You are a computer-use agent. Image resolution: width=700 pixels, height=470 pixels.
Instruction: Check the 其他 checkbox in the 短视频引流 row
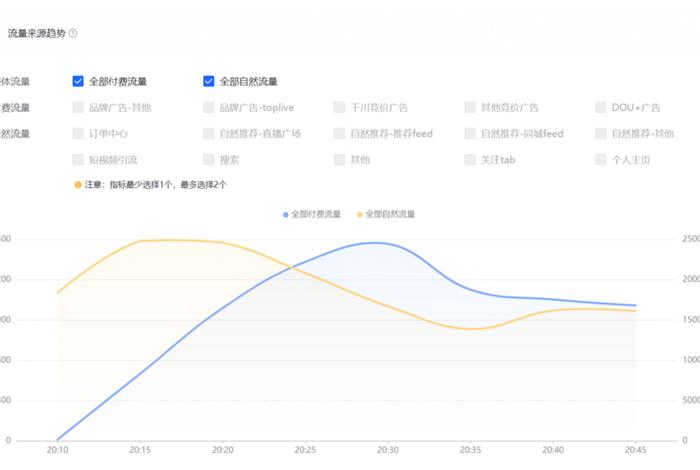(x=339, y=159)
